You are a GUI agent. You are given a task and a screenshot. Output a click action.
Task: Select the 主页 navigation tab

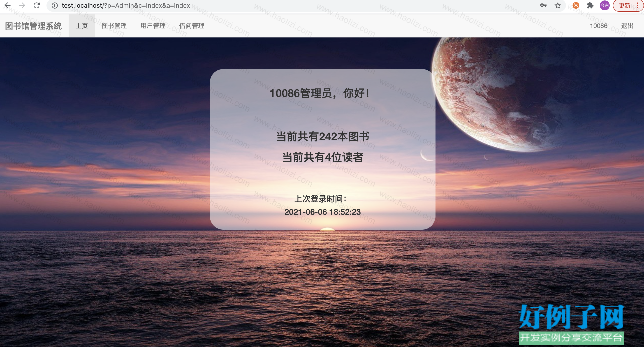point(81,26)
